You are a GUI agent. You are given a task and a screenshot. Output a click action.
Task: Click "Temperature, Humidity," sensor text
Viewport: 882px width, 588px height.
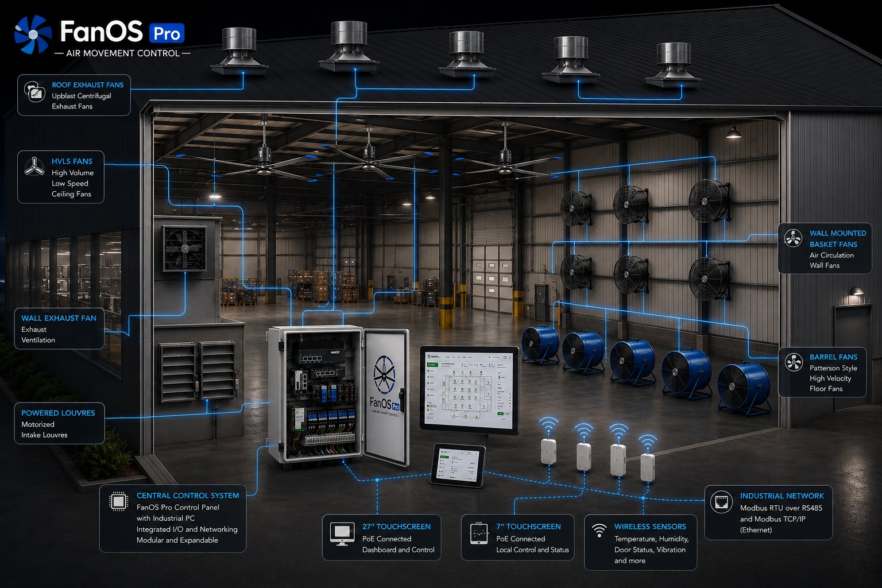pyautogui.click(x=651, y=539)
